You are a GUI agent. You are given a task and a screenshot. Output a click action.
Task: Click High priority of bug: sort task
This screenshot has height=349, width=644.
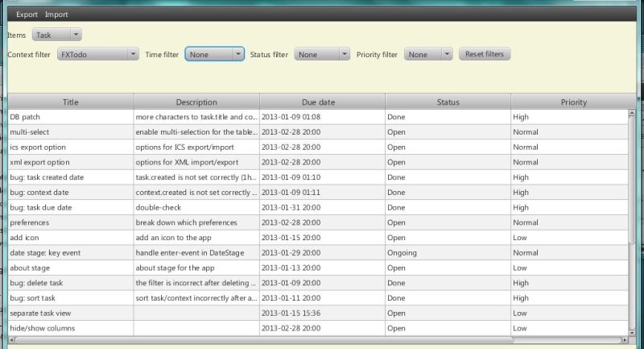coord(520,298)
